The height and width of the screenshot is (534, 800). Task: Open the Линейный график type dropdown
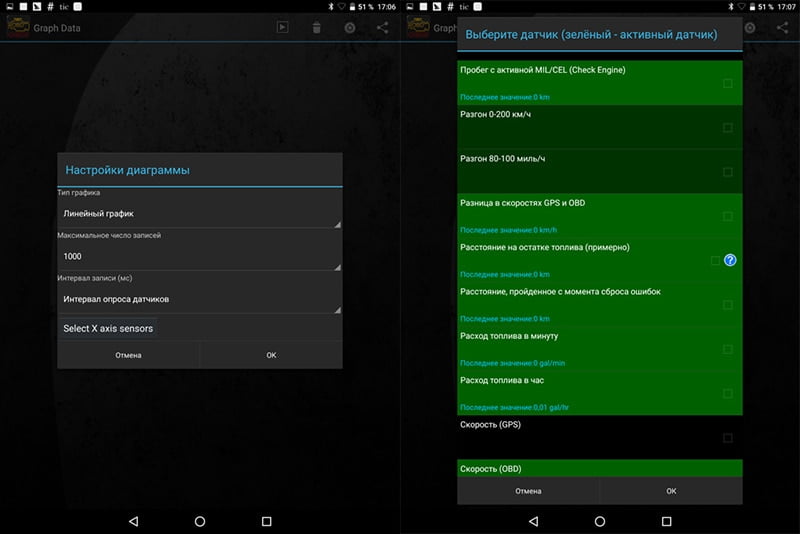point(199,214)
